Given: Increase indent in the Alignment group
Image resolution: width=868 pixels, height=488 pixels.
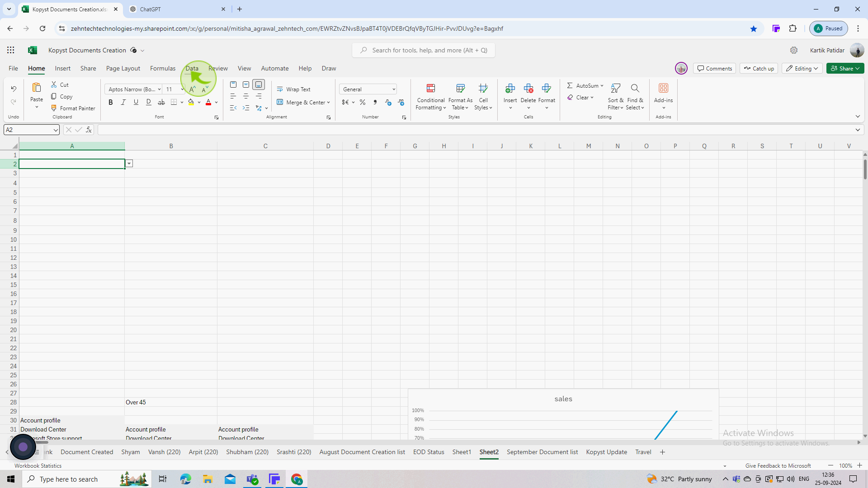Looking at the screenshot, I should [246, 108].
